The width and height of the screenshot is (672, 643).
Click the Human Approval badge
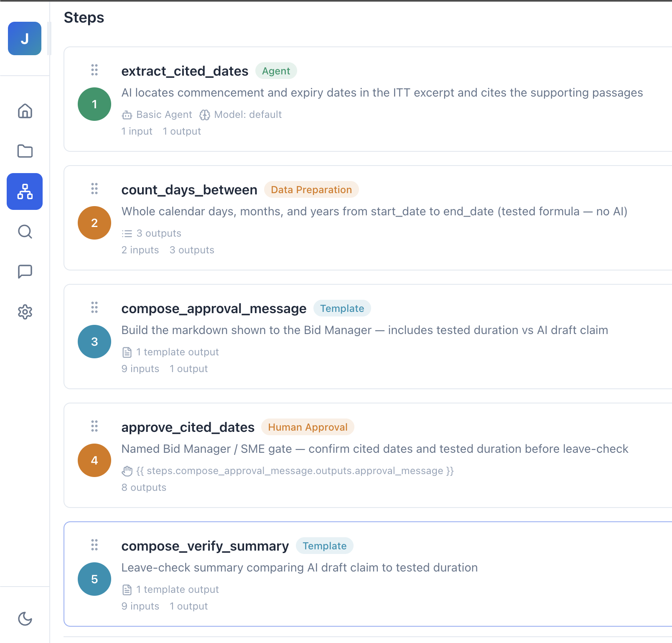[308, 427]
